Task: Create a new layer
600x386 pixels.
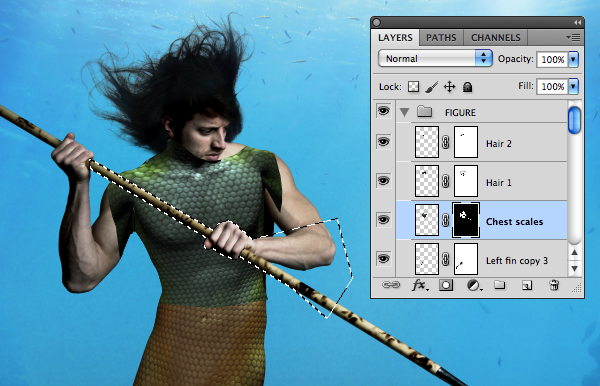Action: click(x=527, y=285)
